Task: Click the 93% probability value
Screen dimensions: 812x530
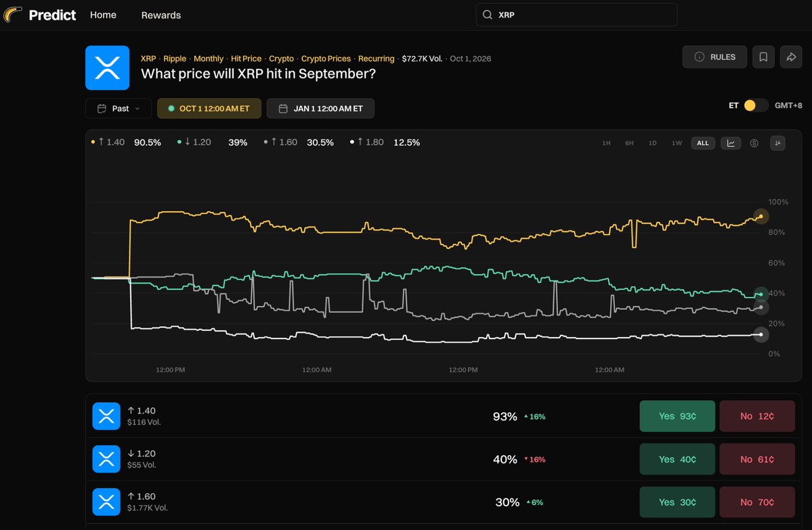Action: coord(505,417)
